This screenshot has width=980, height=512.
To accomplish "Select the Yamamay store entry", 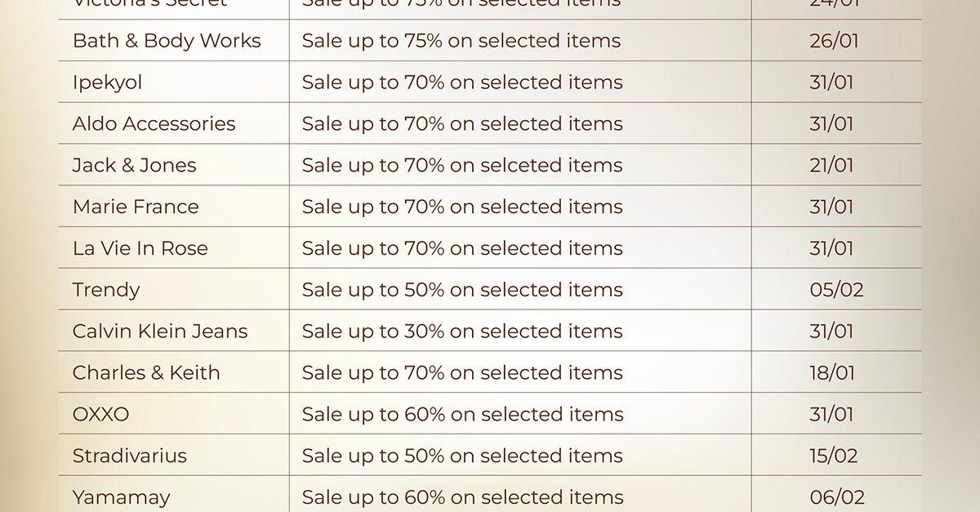I will 121,496.
